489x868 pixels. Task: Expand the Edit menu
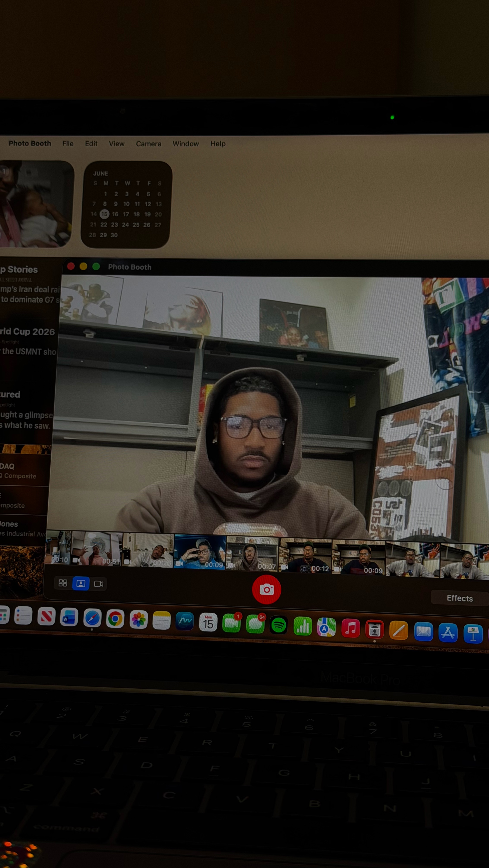tap(91, 143)
